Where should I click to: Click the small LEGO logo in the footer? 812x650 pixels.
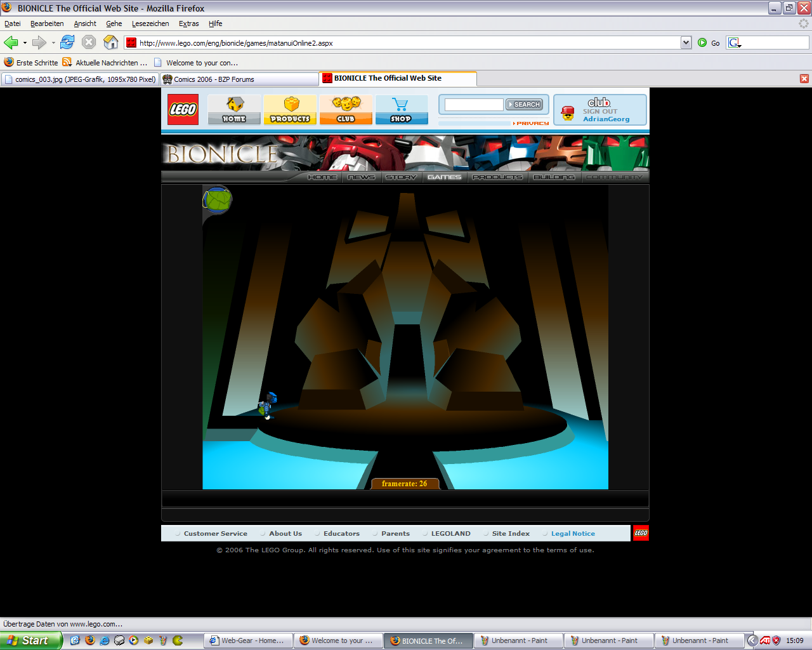641,533
